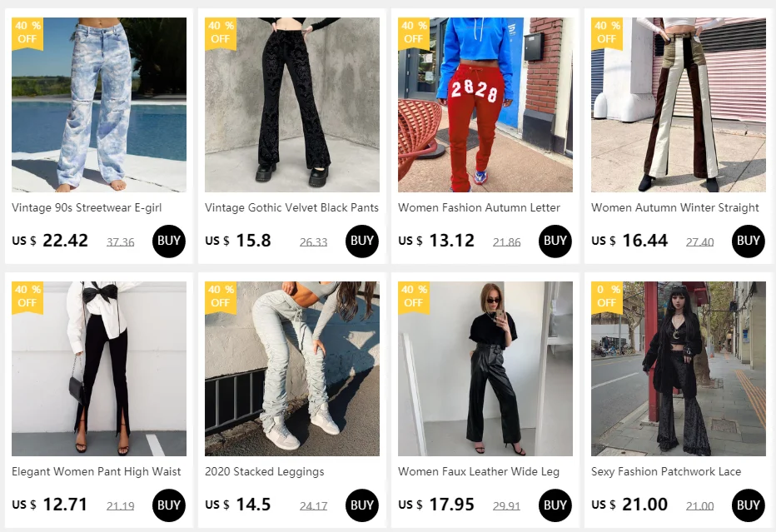Click 40 % OFF badge on faux leather pants
Image resolution: width=776 pixels, height=532 pixels.
pos(414,297)
